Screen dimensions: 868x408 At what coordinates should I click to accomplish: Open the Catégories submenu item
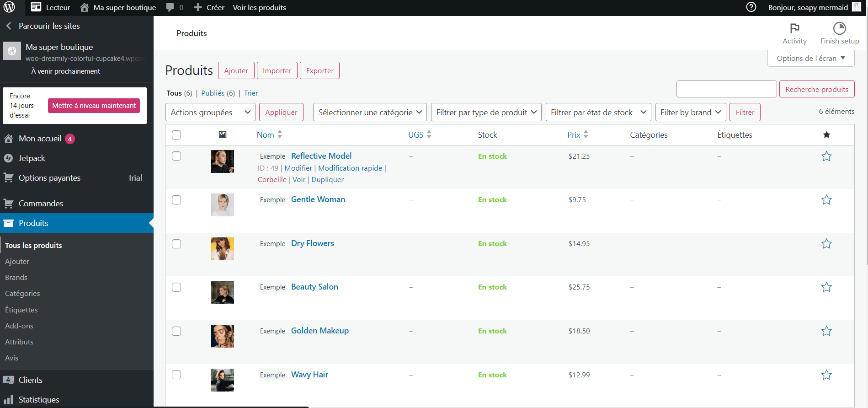(x=22, y=293)
